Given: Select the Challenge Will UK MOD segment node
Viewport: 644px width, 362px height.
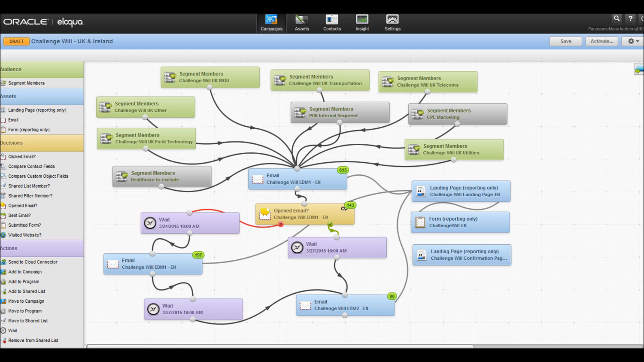Looking at the screenshot, I should point(210,77).
